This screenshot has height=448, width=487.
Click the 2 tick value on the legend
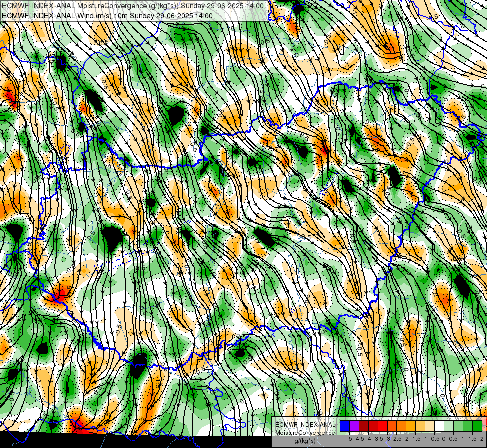pos(482,439)
